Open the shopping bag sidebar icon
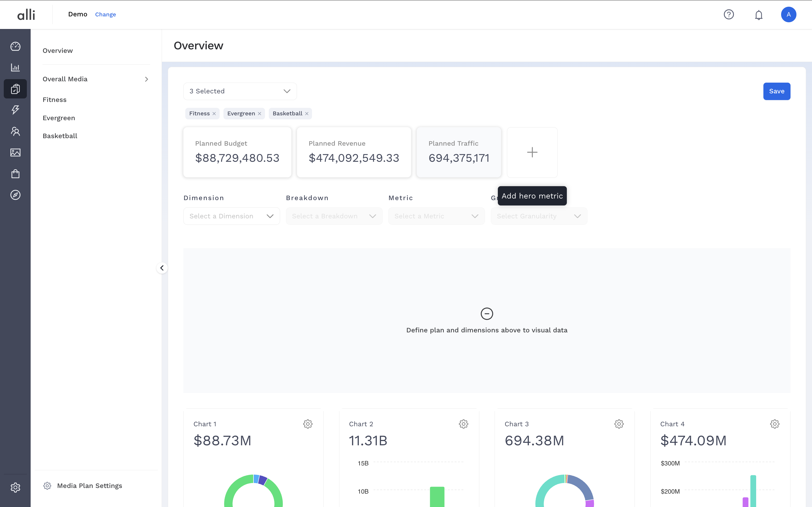This screenshot has height=507, width=812. [15, 174]
